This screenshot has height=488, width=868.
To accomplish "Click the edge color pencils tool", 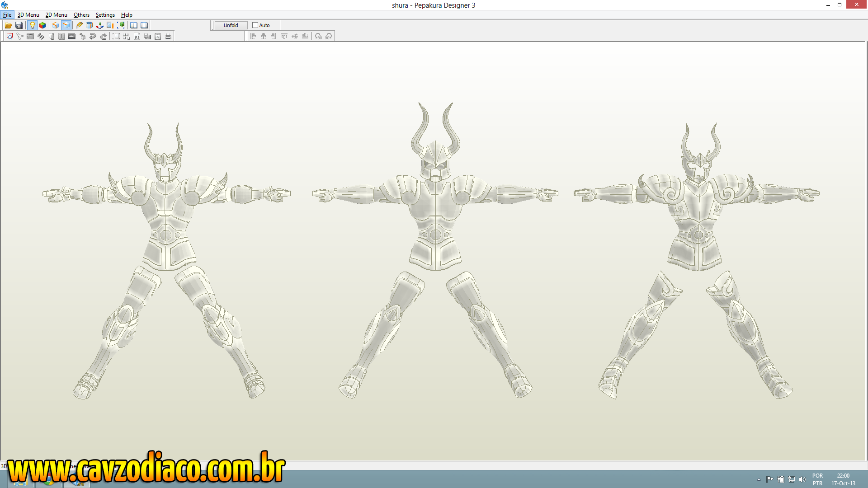I will (41, 37).
